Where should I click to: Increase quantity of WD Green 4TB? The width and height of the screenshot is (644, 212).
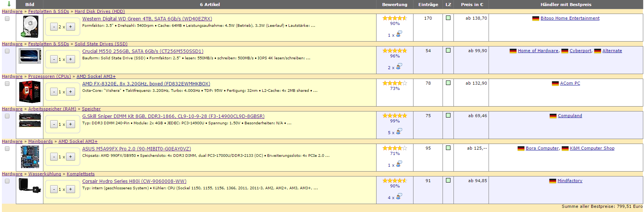(71, 27)
